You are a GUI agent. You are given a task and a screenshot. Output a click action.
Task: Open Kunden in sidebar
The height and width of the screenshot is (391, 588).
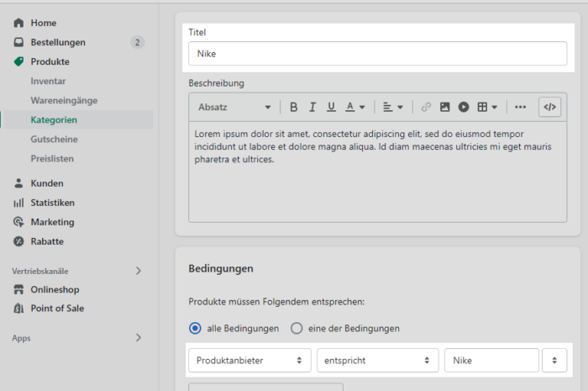[47, 183]
